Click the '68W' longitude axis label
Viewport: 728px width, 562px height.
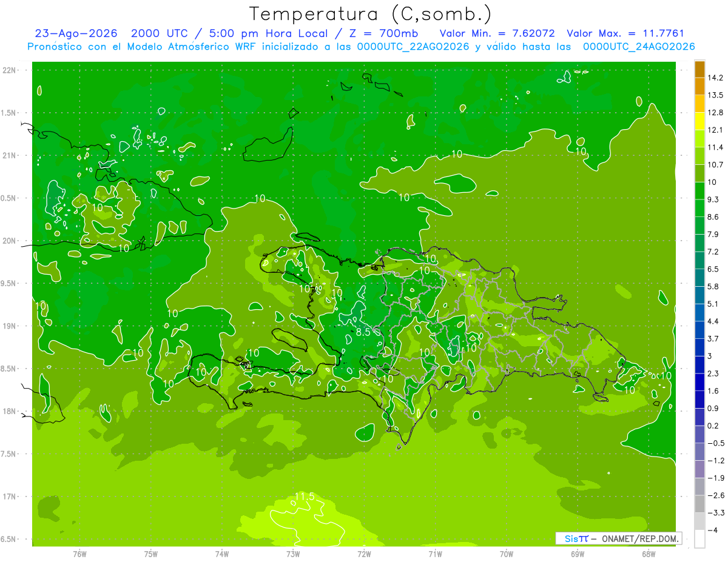pyautogui.click(x=649, y=554)
